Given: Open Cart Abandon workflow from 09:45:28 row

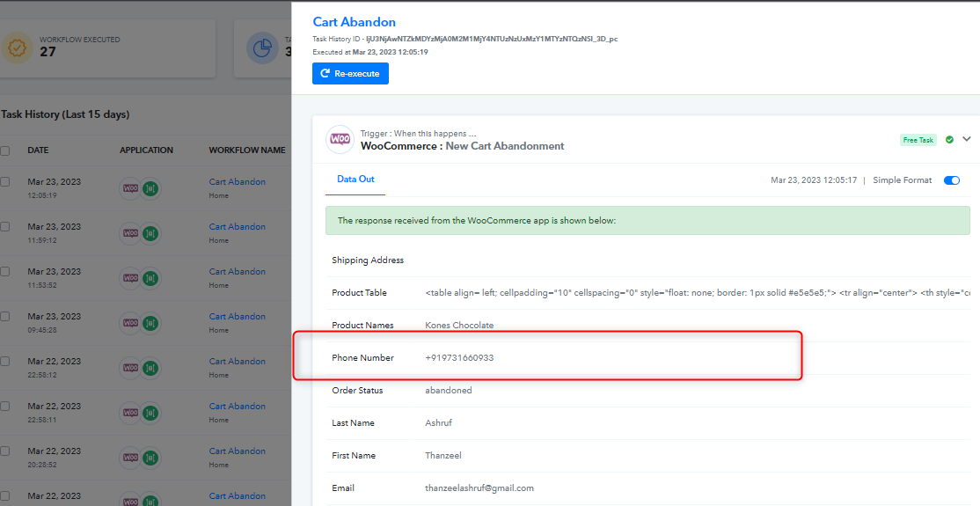Looking at the screenshot, I should click(x=237, y=317).
